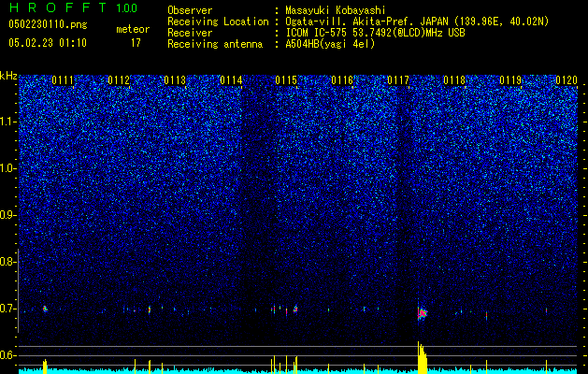Click the 0119 time marker
Image resolution: width=588 pixels, height=374 pixels.
(x=510, y=80)
